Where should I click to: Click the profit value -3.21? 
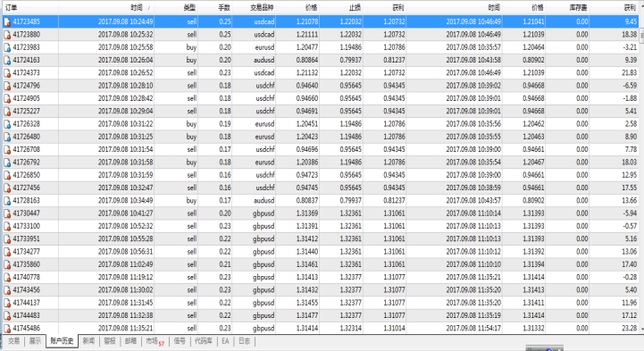tap(630, 47)
